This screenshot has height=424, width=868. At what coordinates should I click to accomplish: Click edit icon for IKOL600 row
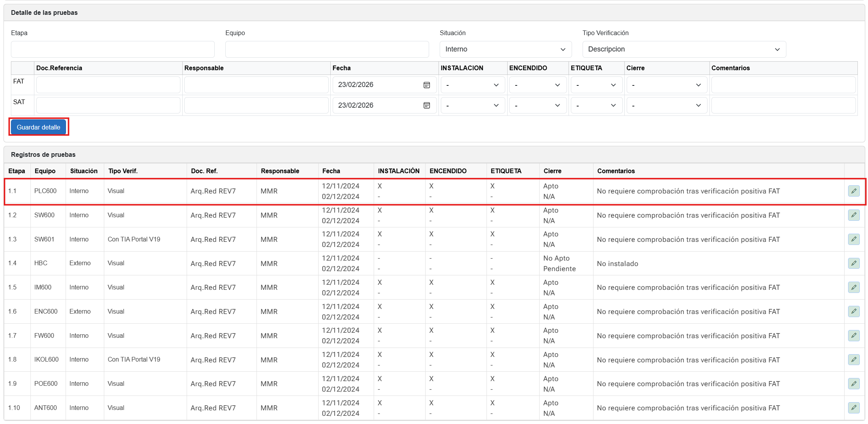click(854, 360)
